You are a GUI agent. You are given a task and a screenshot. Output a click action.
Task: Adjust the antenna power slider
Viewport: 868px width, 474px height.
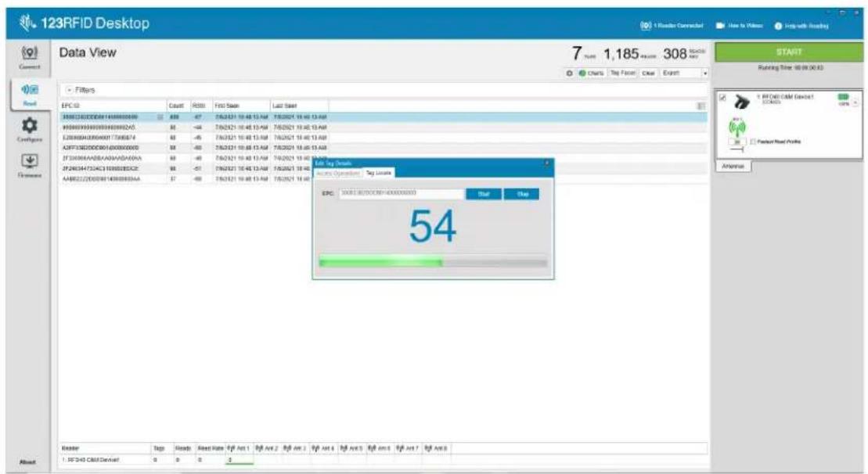737,149
